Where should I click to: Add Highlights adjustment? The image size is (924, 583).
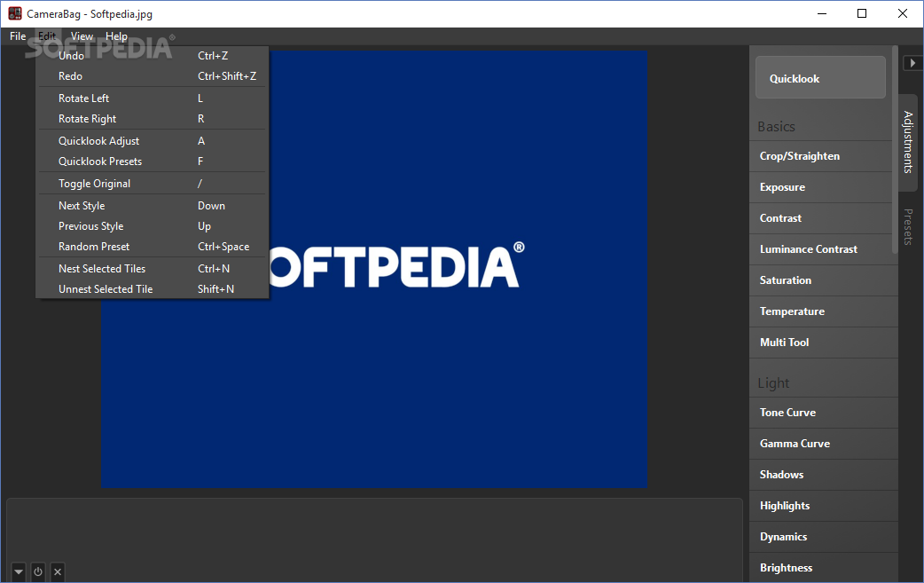[823, 506]
